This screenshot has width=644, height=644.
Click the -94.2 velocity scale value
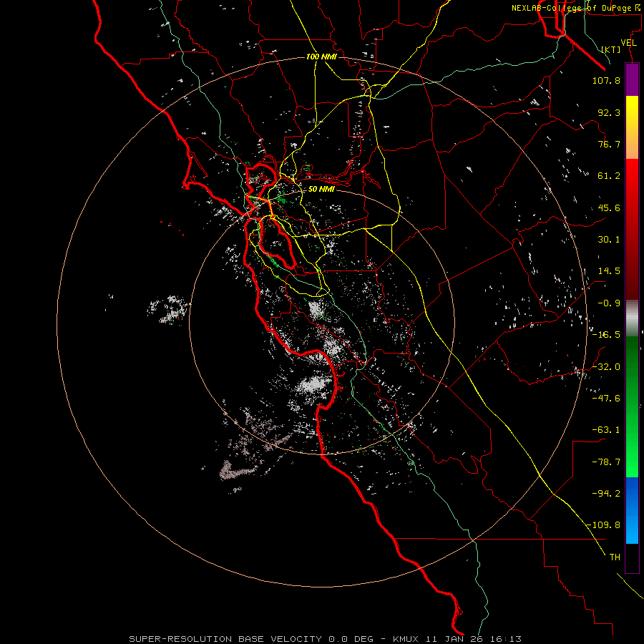[606, 493]
